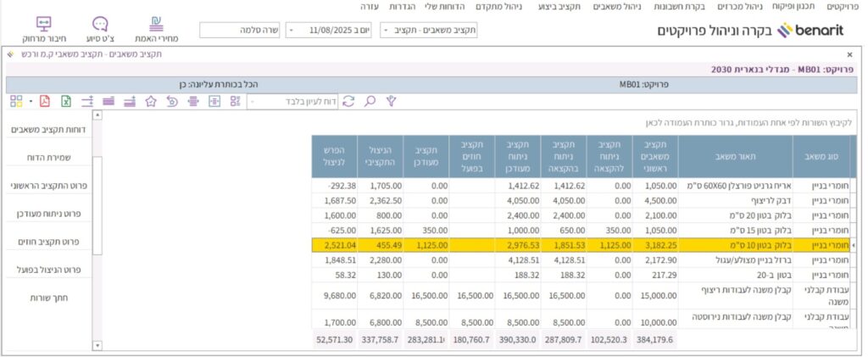The height and width of the screenshot is (357, 868).
Task: Open the date dropdown showing 11/08/2025
Action: pos(292,30)
